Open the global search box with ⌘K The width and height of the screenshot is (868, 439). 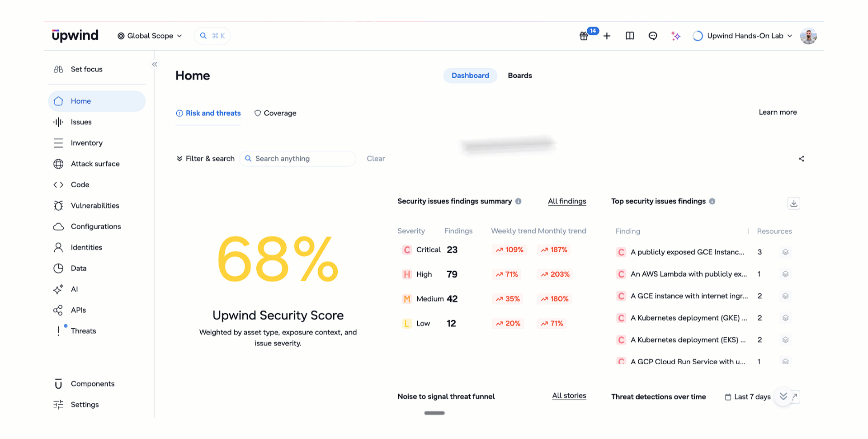212,36
